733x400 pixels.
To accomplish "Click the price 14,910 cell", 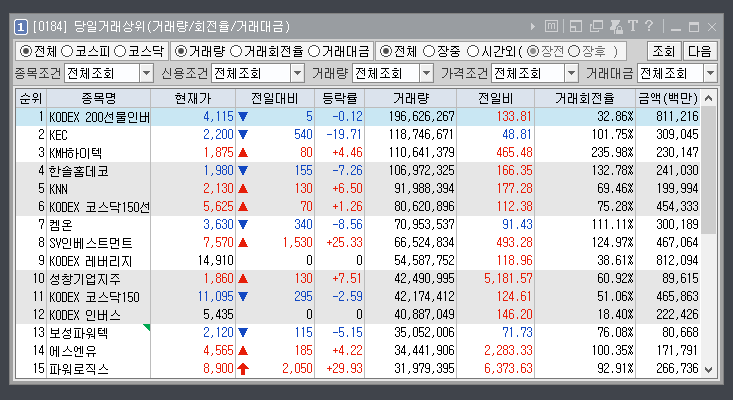I will pos(216,260).
